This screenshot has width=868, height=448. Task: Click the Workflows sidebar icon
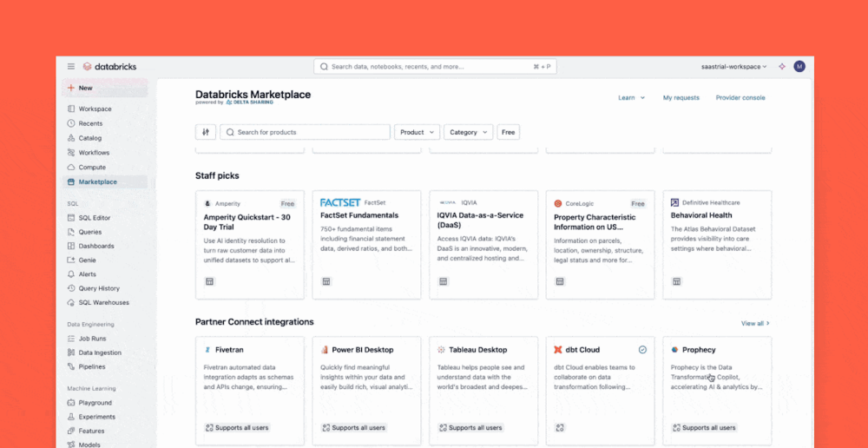tap(71, 152)
